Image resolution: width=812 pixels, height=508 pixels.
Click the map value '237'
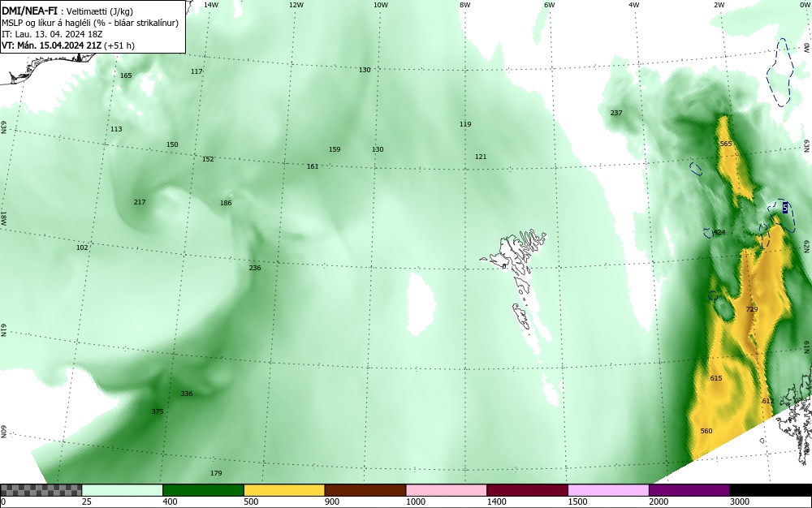point(616,113)
